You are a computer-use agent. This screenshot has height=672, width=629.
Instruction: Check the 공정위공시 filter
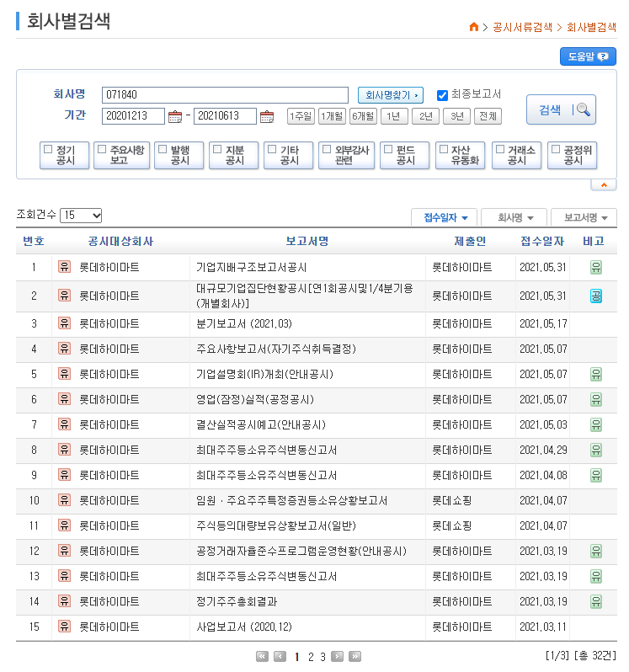pyautogui.click(x=556, y=149)
